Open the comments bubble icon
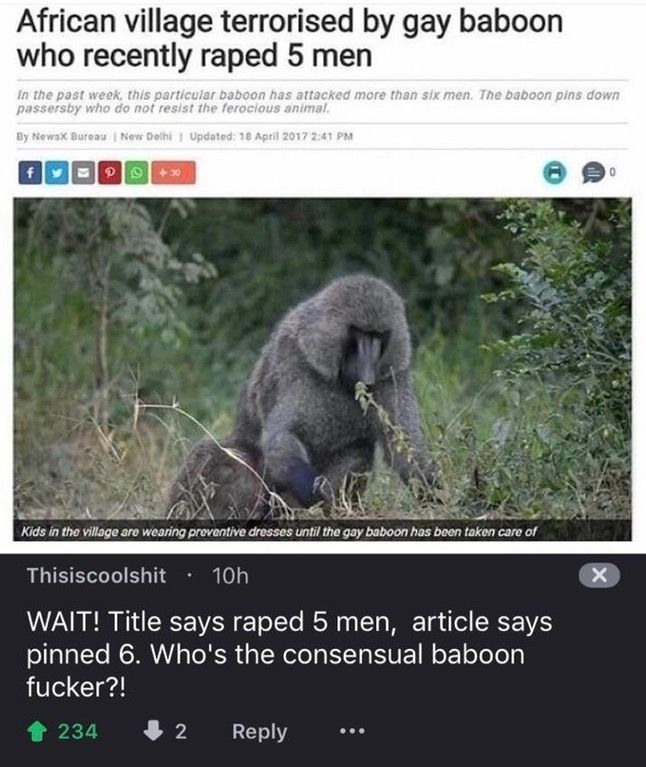Viewport: 646px width, 767px height. 593,173
